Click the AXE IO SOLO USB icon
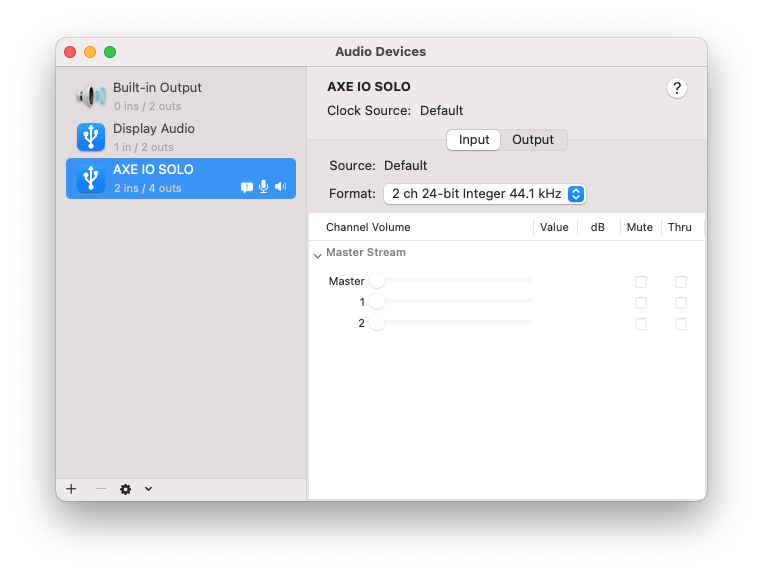Viewport: 763px width, 575px height. coord(91,178)
